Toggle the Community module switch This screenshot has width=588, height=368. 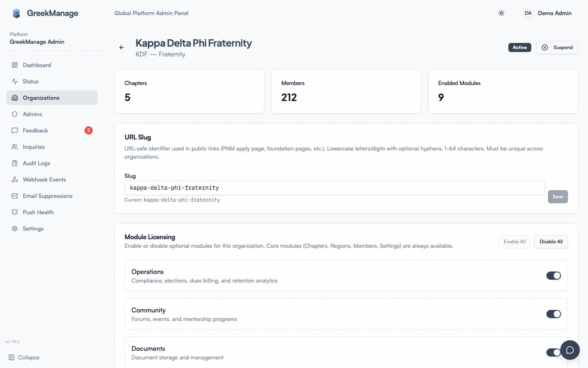[554, 314]
